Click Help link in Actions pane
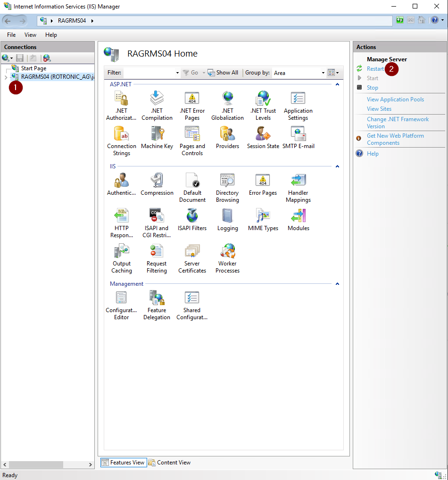This screenshot has width=448, height=480. tap(373, 154)
